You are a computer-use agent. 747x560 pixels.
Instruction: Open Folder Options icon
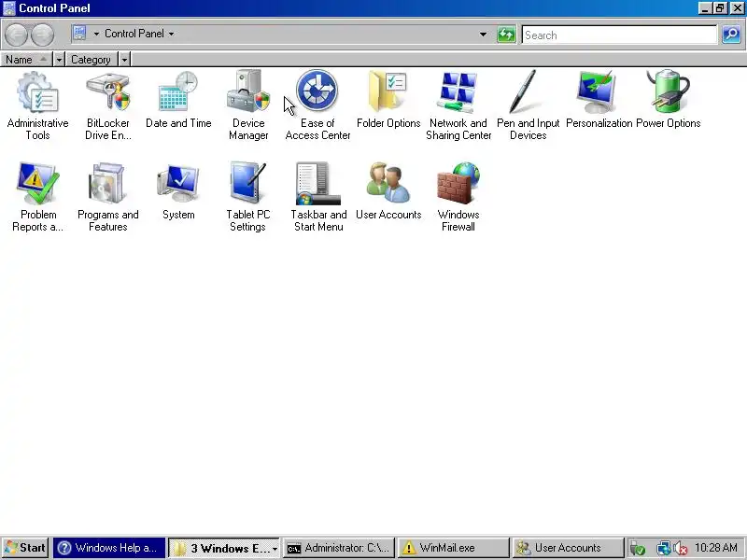click(x=388, y=91)
